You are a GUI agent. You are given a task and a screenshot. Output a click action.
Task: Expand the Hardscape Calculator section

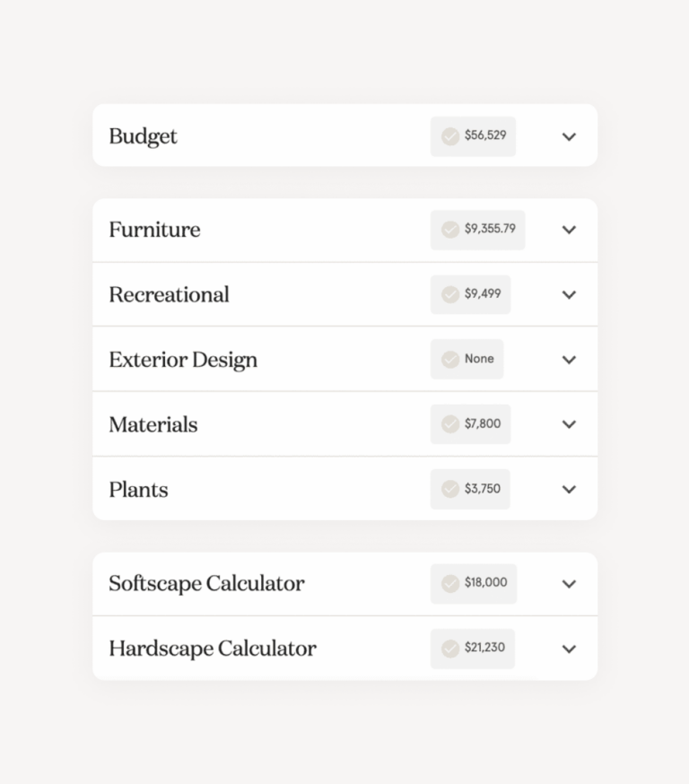(569, 648)
